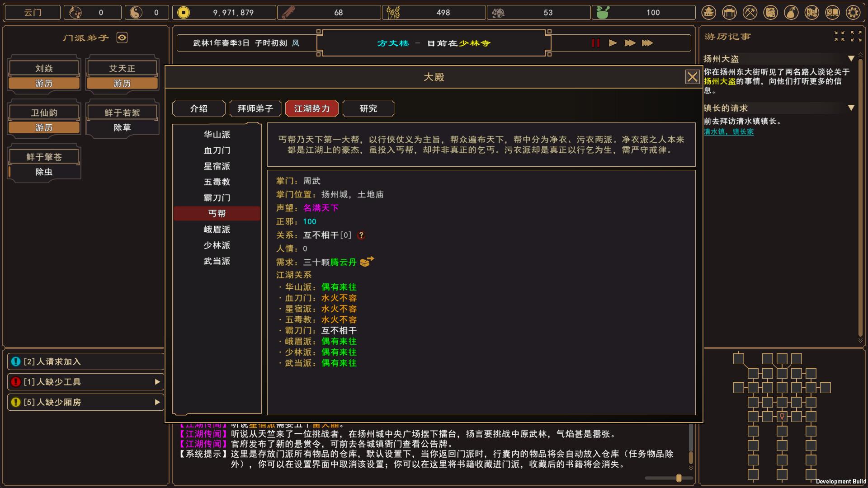
Task: Open the world map icon
Action: 771,12
